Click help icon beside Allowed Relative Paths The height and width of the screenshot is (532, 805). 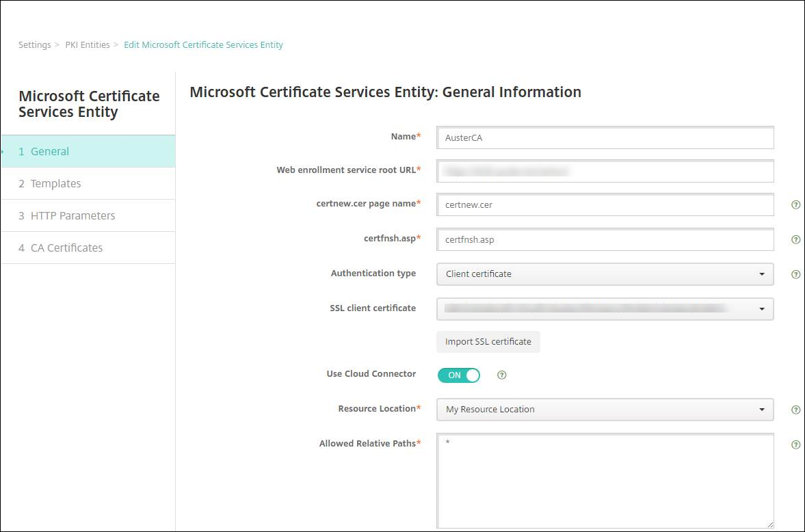[x=795, y=444]
